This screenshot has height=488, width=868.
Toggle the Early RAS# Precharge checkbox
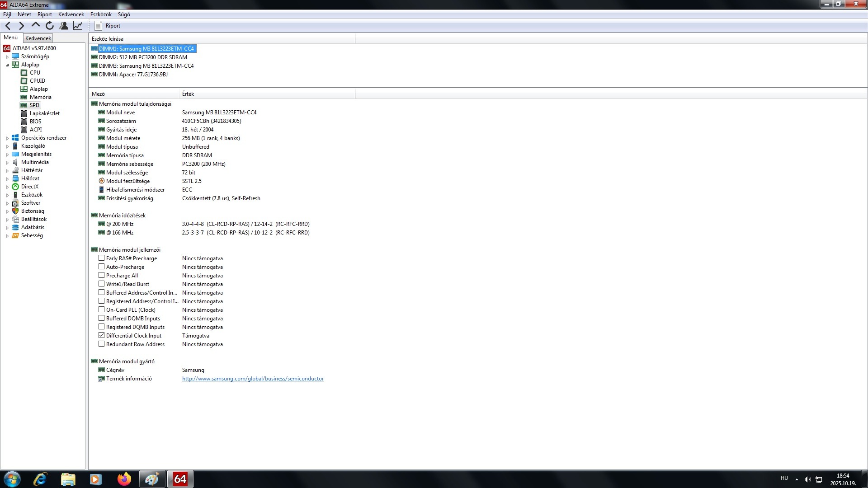(x=101, y=258)
